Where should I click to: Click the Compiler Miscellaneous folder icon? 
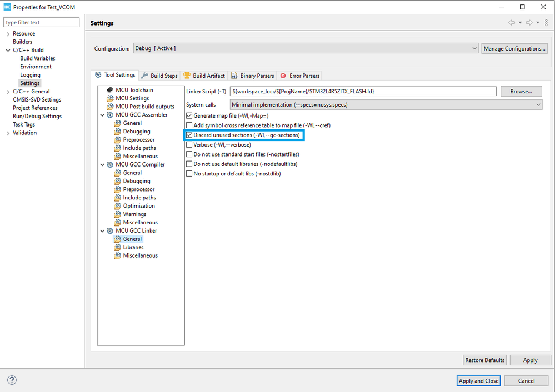coord(118,222)
